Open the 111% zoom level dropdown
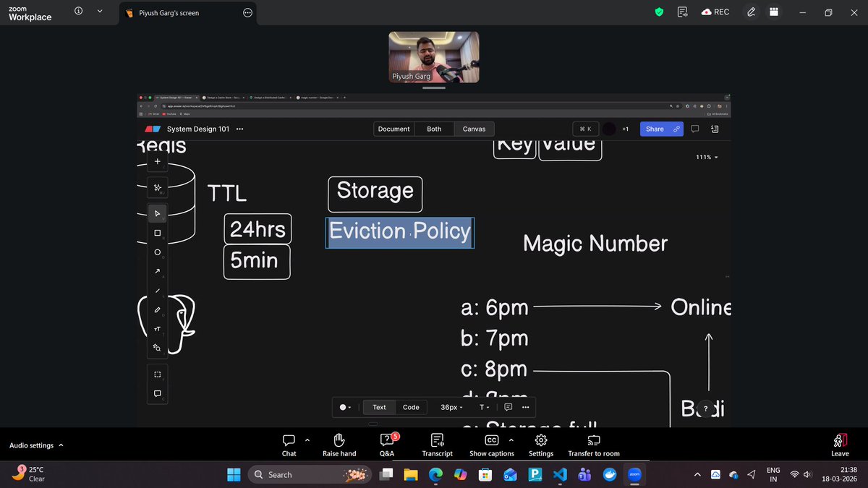The height and width of the screenshot is (488, 868). tap(707, 157)
